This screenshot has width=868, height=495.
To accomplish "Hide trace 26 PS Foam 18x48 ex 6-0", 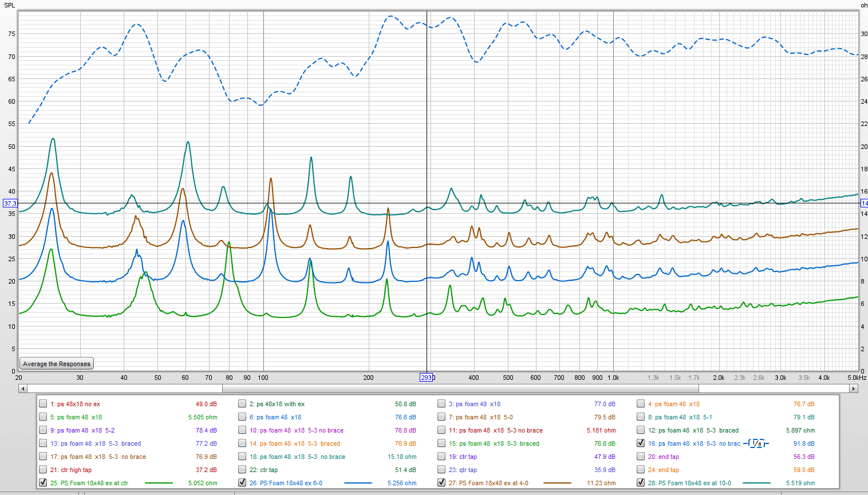I will (x=242, y=482).
